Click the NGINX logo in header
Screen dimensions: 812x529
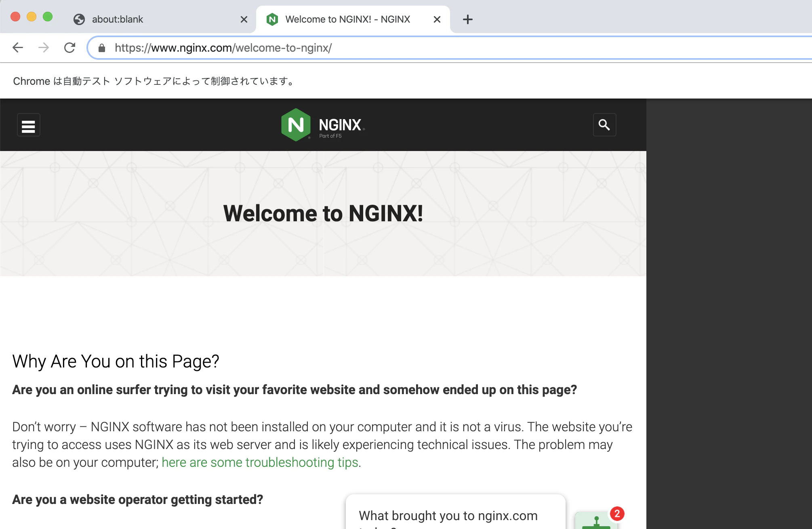tap(323, 125)
